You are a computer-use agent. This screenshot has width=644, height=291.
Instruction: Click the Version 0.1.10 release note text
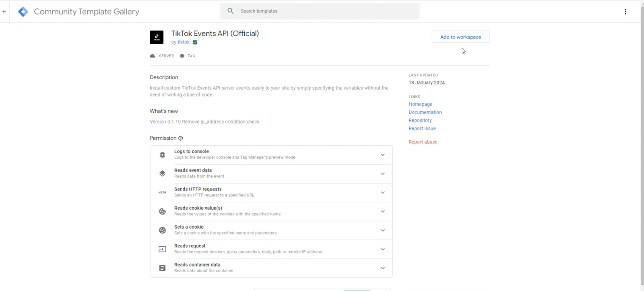[x=204, y=122]
